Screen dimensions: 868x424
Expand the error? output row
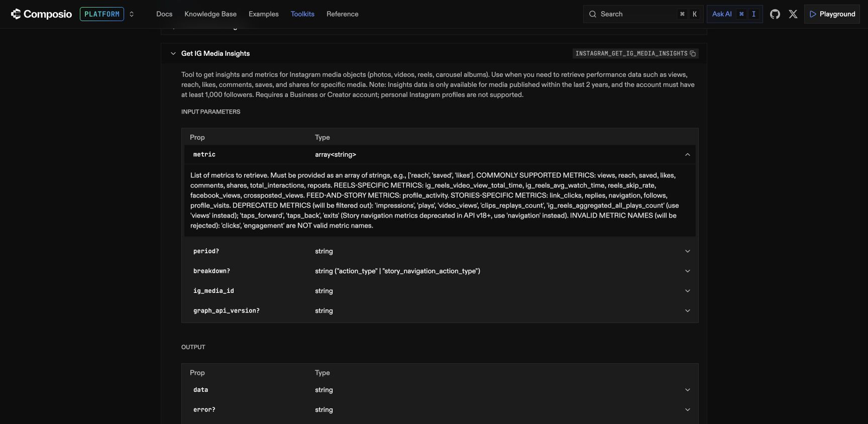coord(440,410)
